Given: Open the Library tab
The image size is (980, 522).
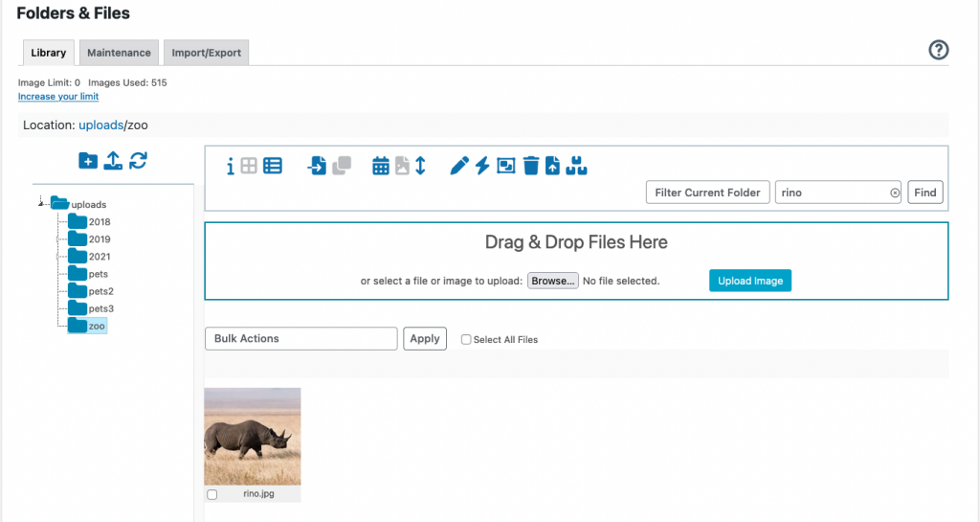Looking at the screenshot, I should [49, 53].
